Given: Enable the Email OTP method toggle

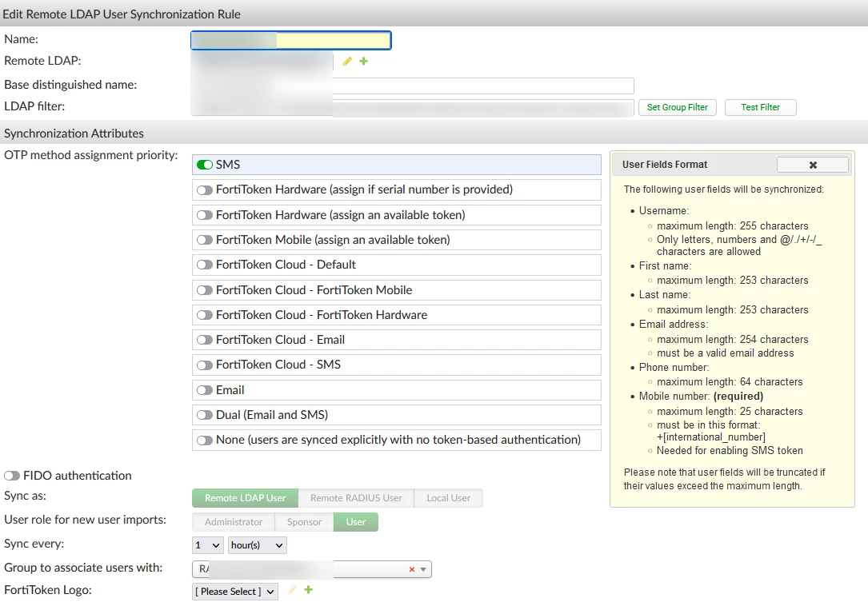Looking at the screenshot, I should pyautogui.click(x=205, y=390).
